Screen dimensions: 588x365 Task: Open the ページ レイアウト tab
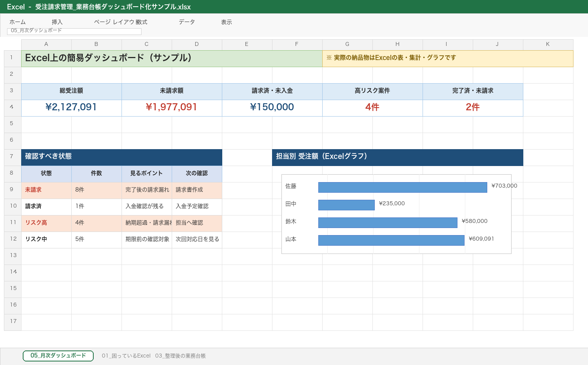pos(114,22)
